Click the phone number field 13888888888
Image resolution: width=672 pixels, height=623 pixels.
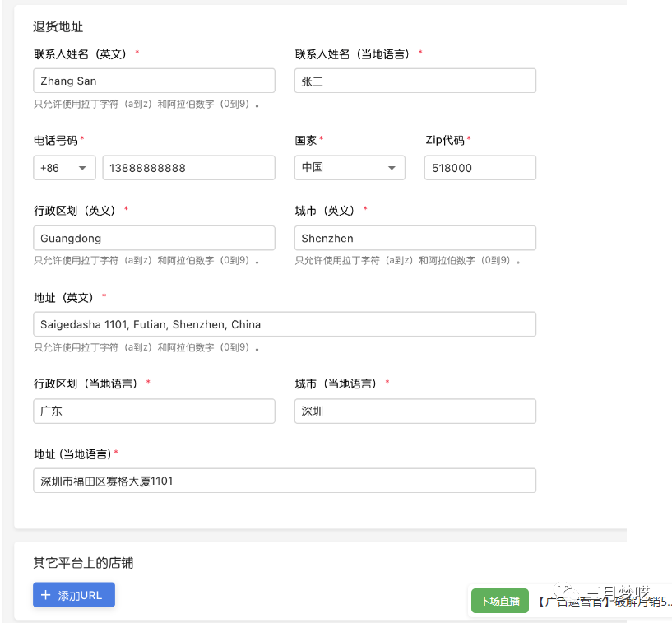pos(188,168)
